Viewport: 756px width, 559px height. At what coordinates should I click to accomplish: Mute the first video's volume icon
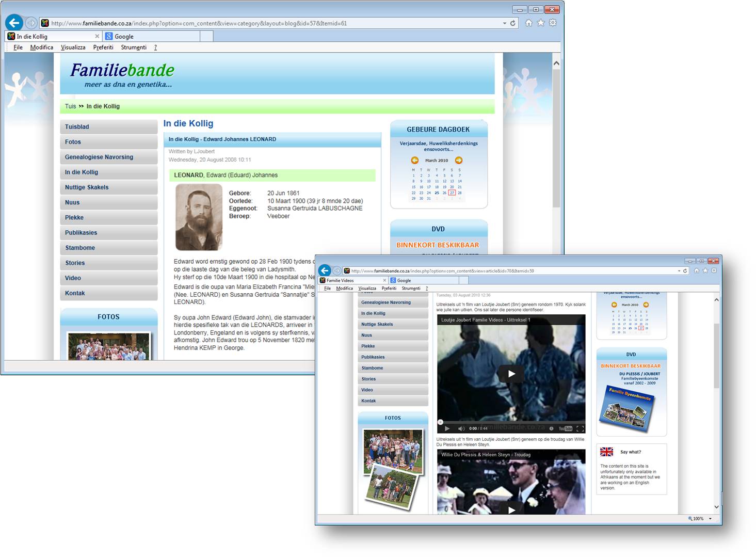click(461, 428)
